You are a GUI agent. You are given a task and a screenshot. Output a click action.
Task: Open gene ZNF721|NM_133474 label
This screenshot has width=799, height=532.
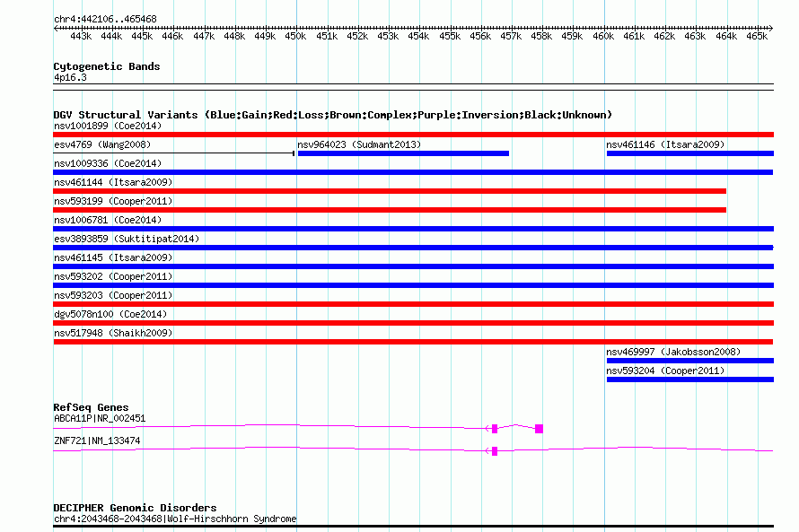97,440
